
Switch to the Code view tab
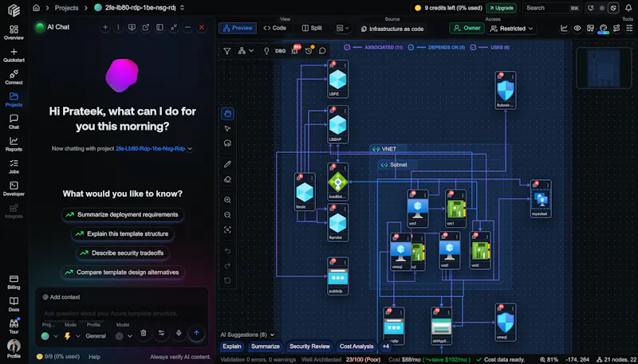274,28
